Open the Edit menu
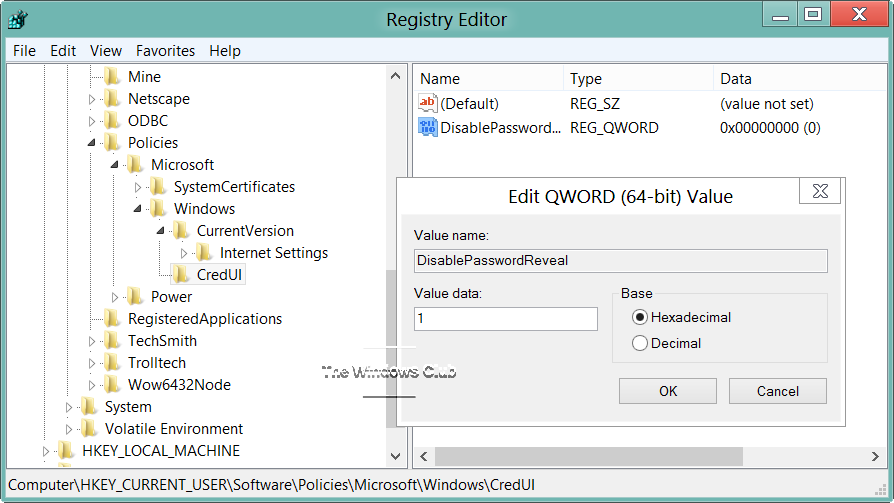This screenshot has width=894, height=503. coord(63,51)
